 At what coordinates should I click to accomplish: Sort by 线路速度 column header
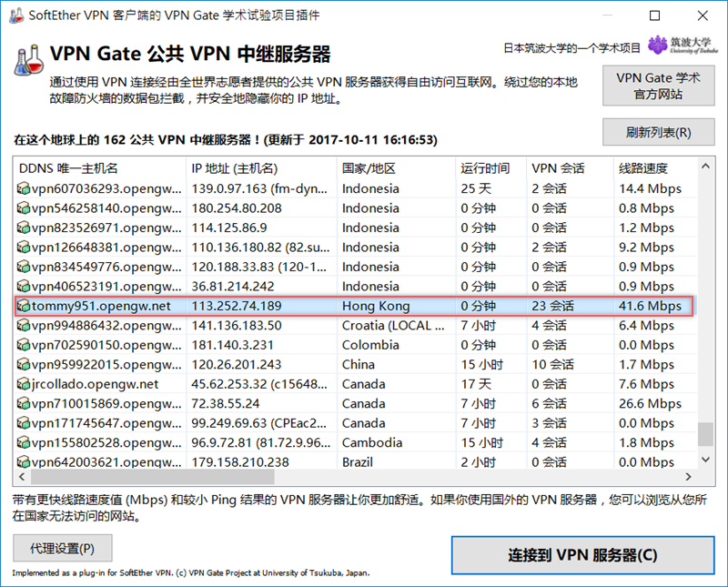tap(655, 168)
